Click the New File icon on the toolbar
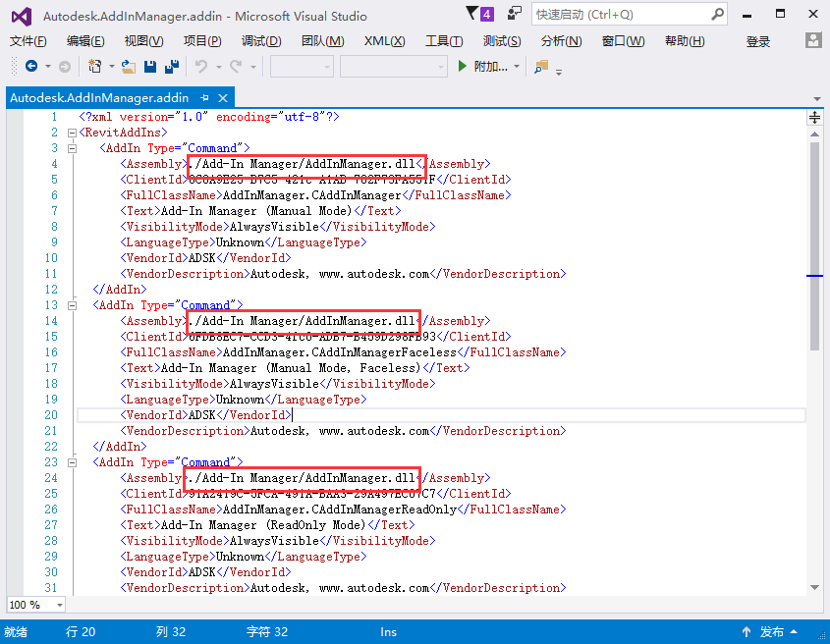Screen dimensions: 830x644 pos(94,68)
